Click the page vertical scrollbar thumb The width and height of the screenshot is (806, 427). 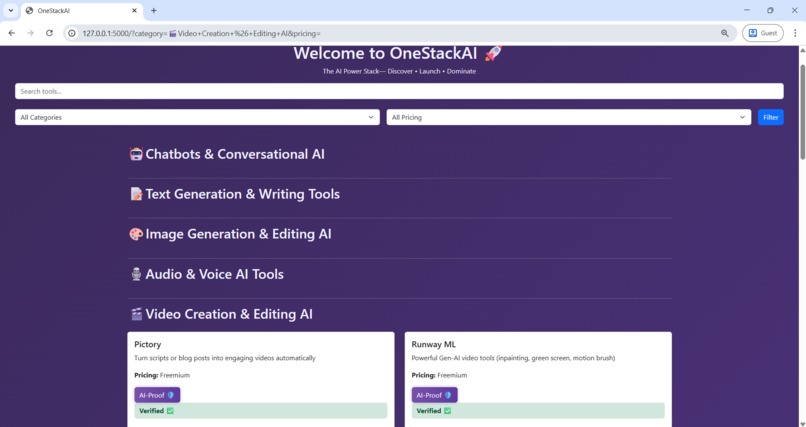point(802,111)
